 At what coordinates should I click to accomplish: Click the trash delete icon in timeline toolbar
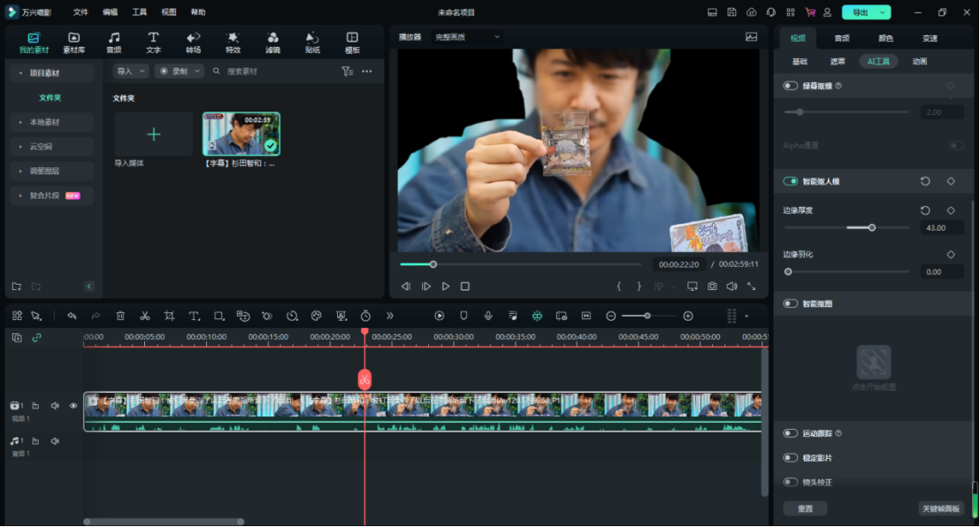120,316
